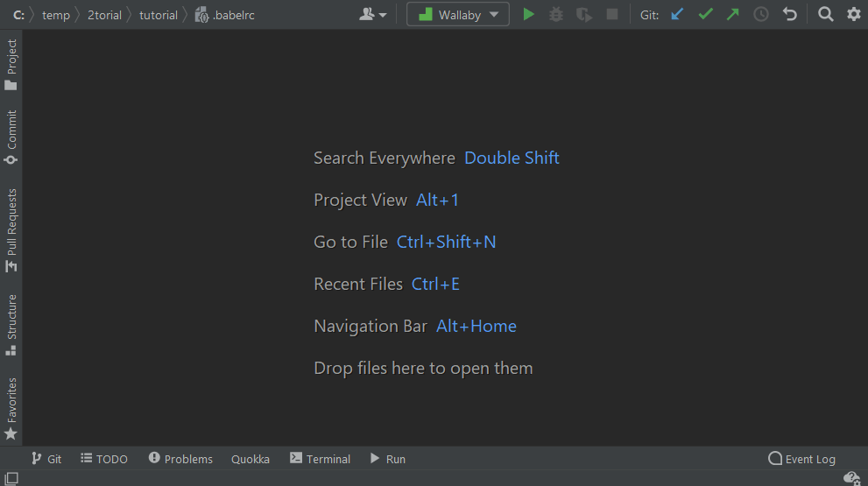Toggle the Project tool window

point(11,65)
